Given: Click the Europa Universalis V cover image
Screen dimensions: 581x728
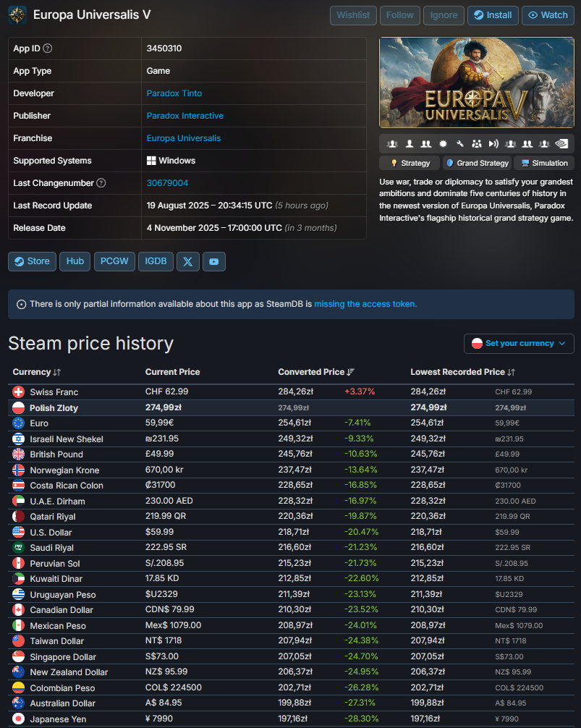Looking at the screenshot, I should 477,82.
